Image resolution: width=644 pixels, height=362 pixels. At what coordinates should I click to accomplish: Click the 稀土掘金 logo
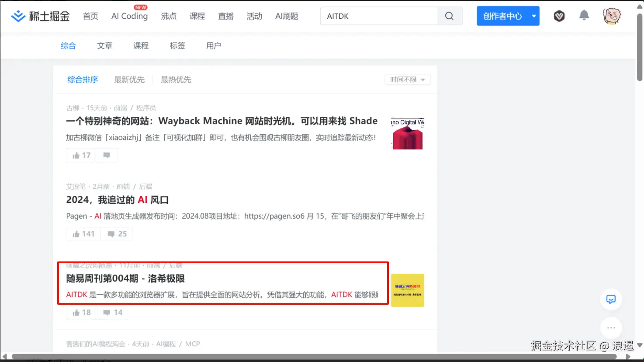40,16
